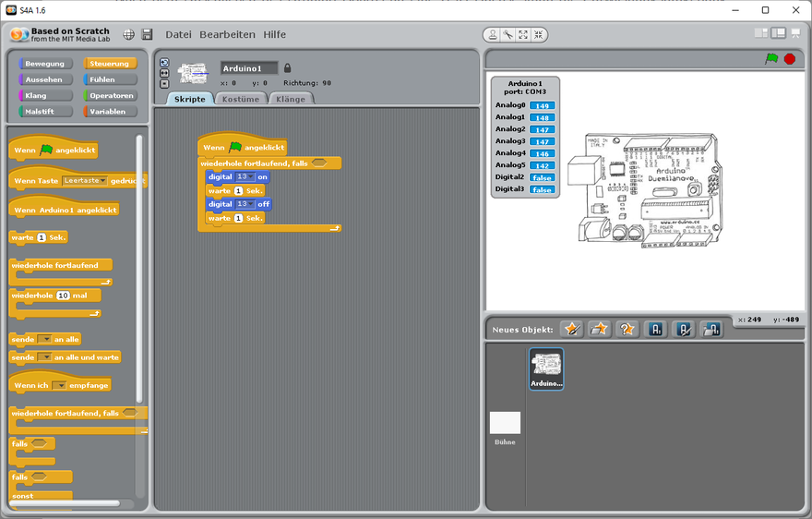
Task: Edit seconds field in last script warte block
Action: tap(238, 218)
